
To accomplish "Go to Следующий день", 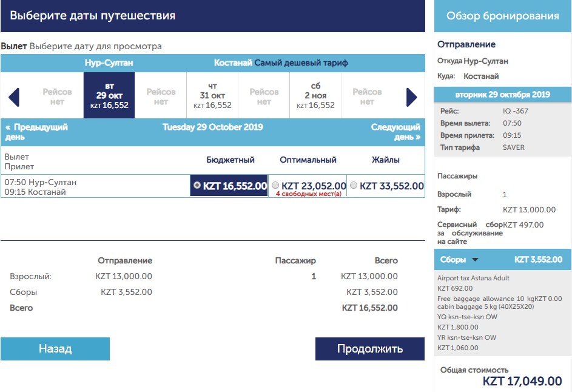I will click(395, 132).
